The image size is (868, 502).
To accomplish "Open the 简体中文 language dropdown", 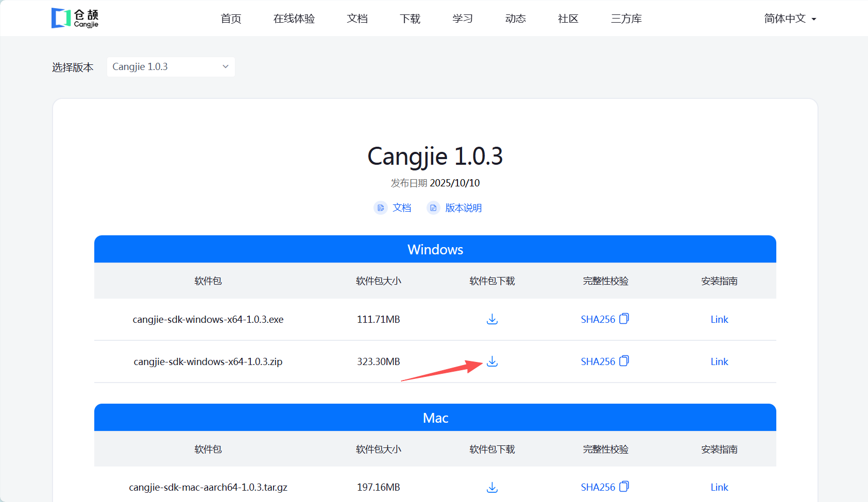I will pyautogui.click(x=790, y=19).
